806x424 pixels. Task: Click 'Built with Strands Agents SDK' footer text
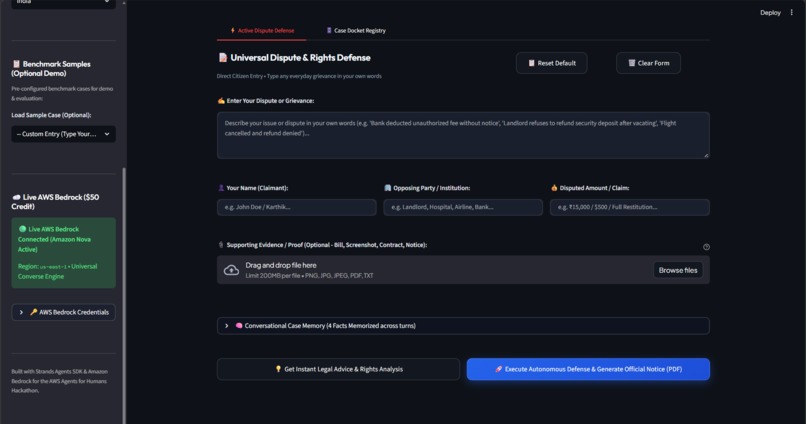(x=60, y=381)
